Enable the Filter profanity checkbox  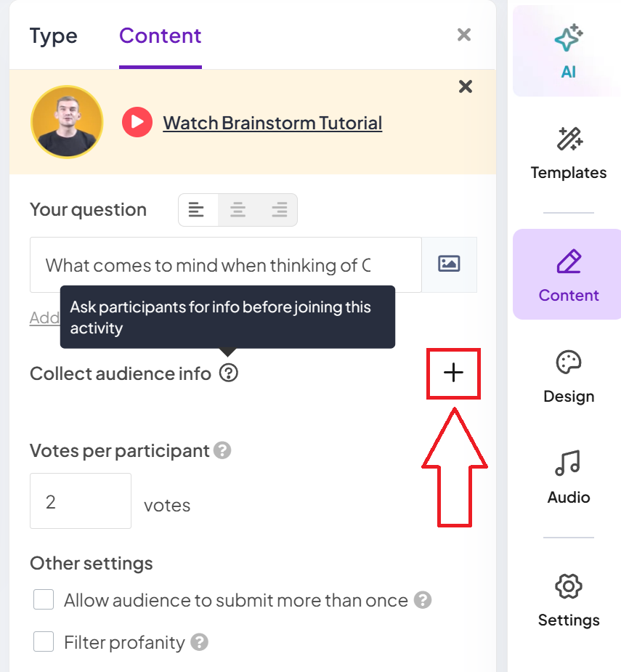point(44,641)
